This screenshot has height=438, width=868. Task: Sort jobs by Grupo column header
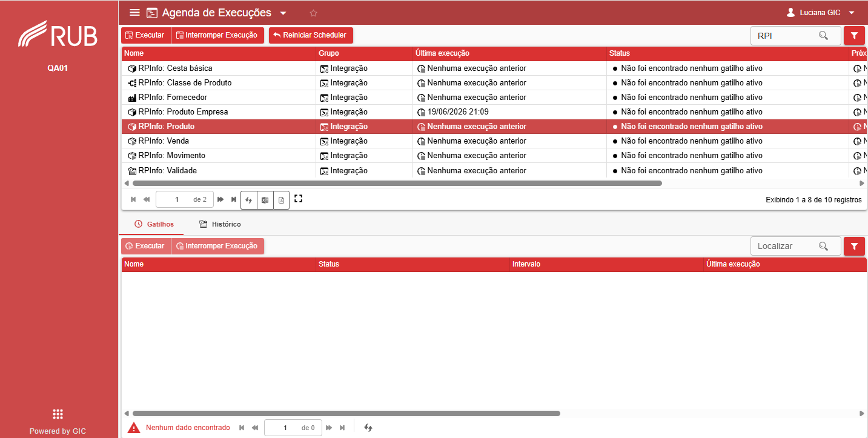[x=364, y=53]
